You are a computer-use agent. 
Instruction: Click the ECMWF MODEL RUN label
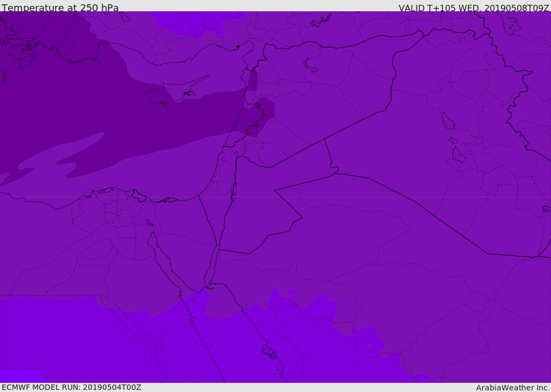[72, 387]
